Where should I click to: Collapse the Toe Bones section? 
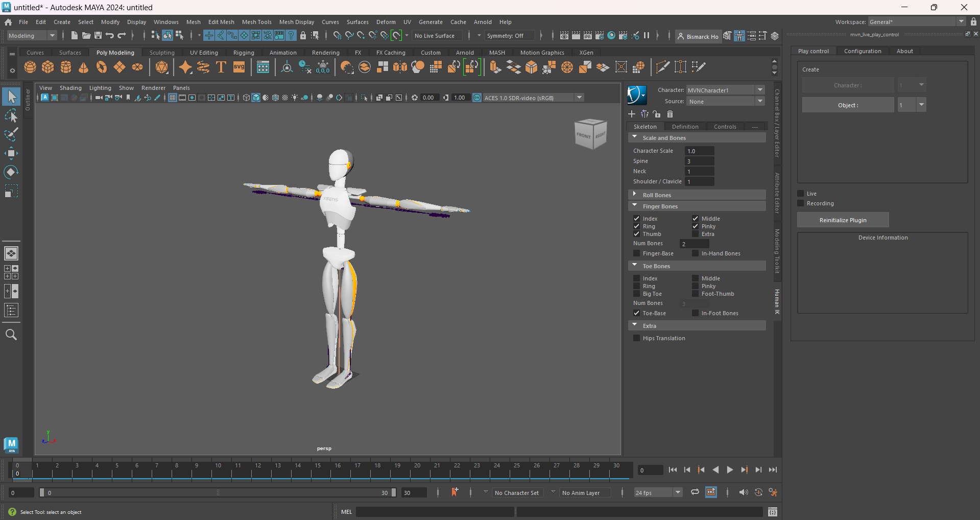tap(697, 266)
